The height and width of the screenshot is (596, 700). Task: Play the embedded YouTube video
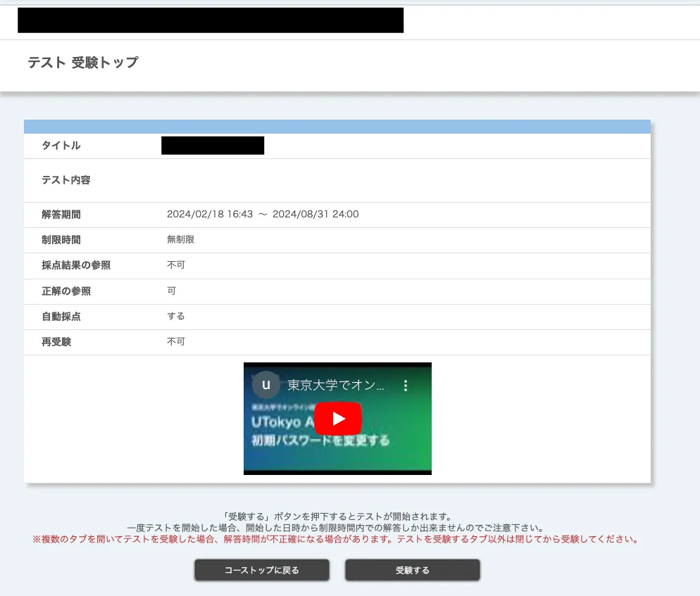337,419
